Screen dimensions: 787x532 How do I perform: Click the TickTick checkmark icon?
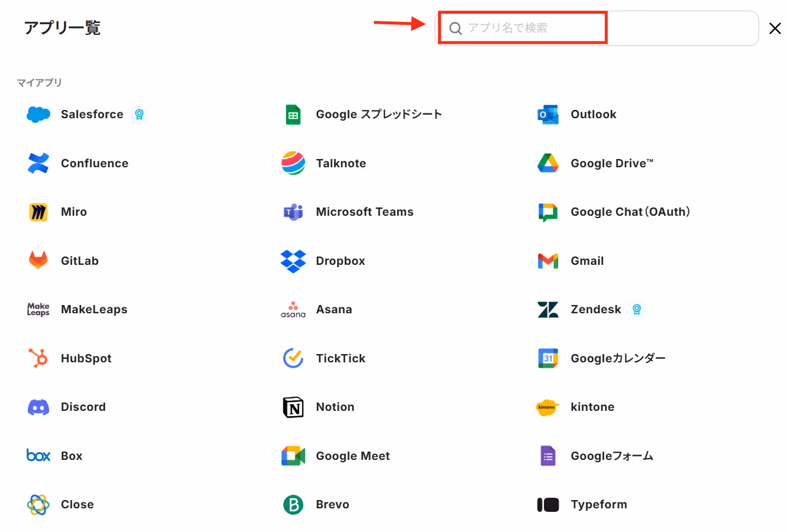pos(293,358)
